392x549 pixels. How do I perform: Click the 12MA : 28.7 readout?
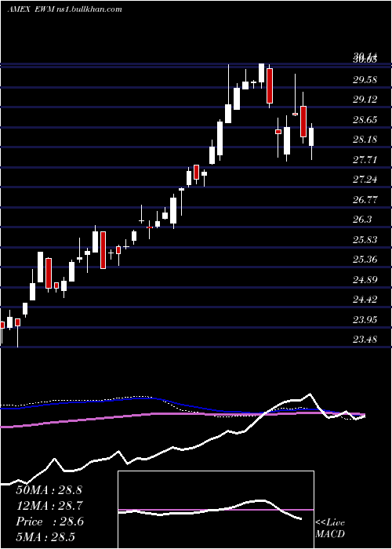[x=49, y=506]
